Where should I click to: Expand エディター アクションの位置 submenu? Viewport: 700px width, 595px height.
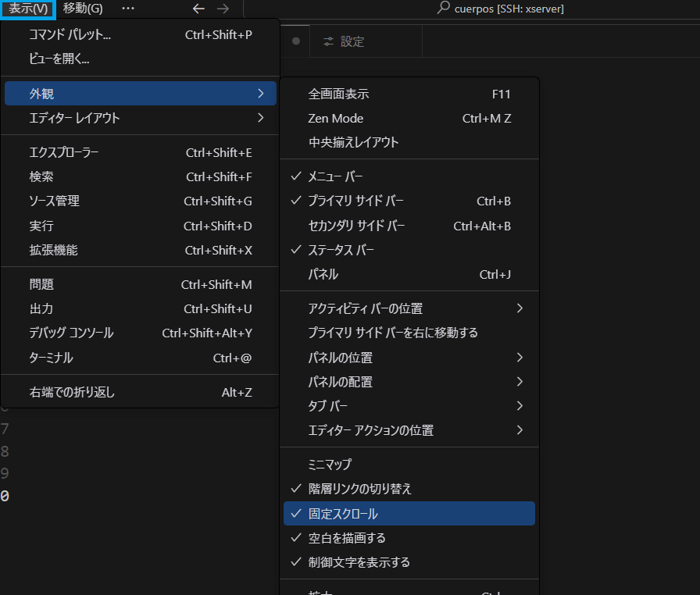point(409,430)
